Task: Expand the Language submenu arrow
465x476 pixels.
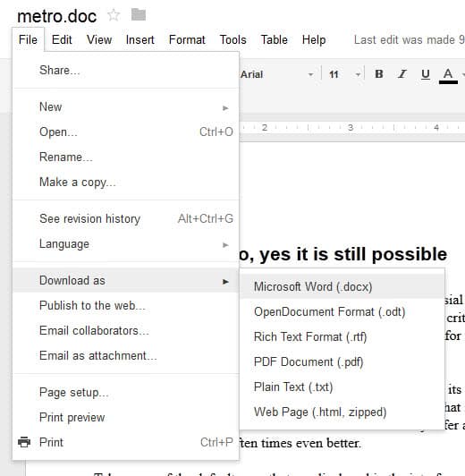Action: [225, 245]
